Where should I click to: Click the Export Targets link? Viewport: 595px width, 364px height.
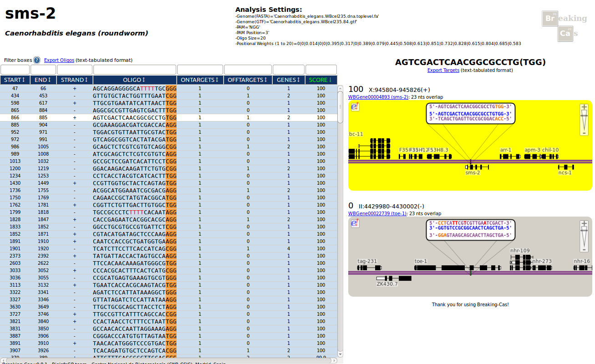[x=443, y=70]
